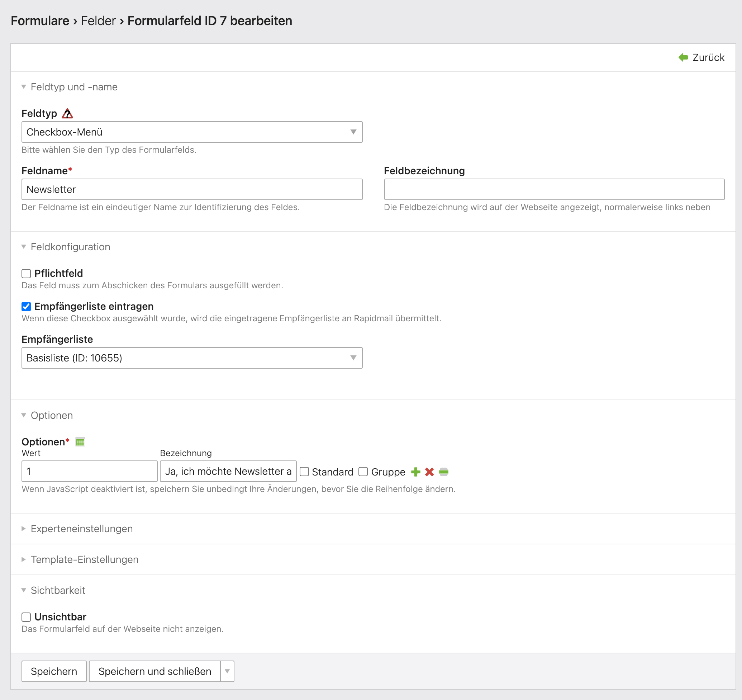Expand the Template-Einstellungen section
The height and width of the screenshot is (700, 742).
(84, 560)
